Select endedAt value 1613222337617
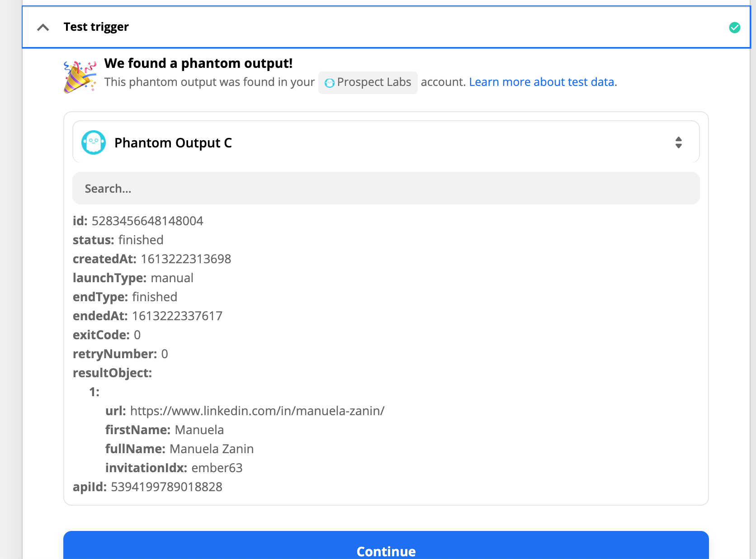Viewport: 756px width, 559px height. click(x=177, y=316)
